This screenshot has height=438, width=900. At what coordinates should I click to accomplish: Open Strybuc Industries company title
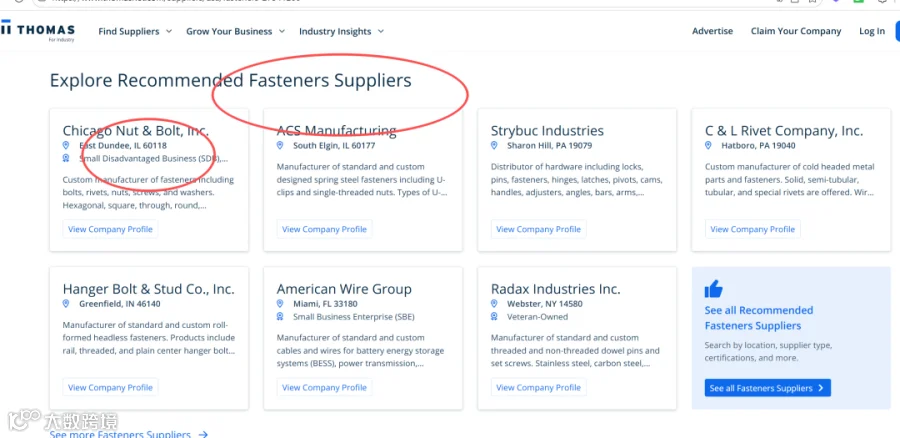pyautogui.click(x=547, y=131)
